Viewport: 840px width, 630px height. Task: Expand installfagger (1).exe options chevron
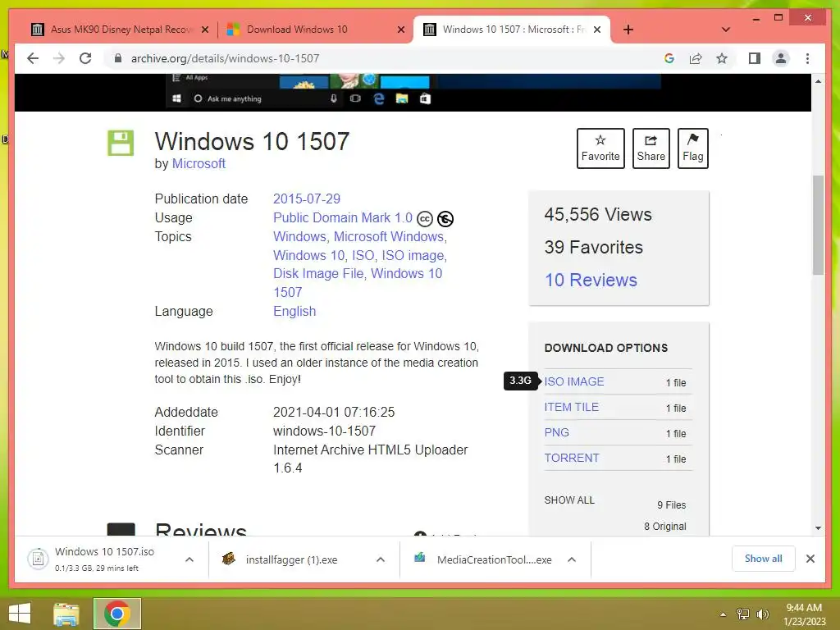[381, 559]
